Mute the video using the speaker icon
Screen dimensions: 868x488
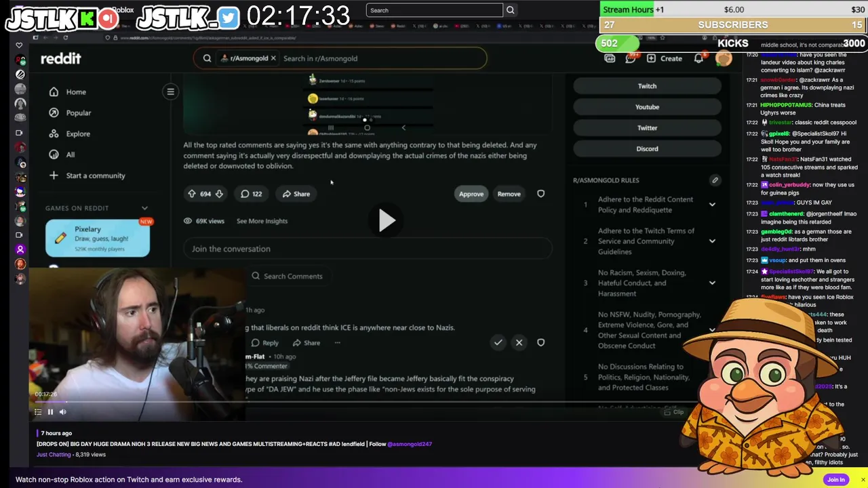(63, 412)
